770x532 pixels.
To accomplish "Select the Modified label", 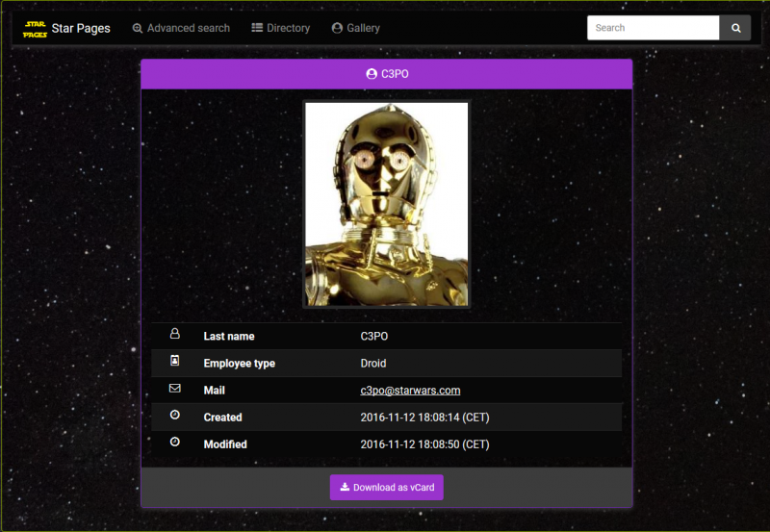I will 225,444.
